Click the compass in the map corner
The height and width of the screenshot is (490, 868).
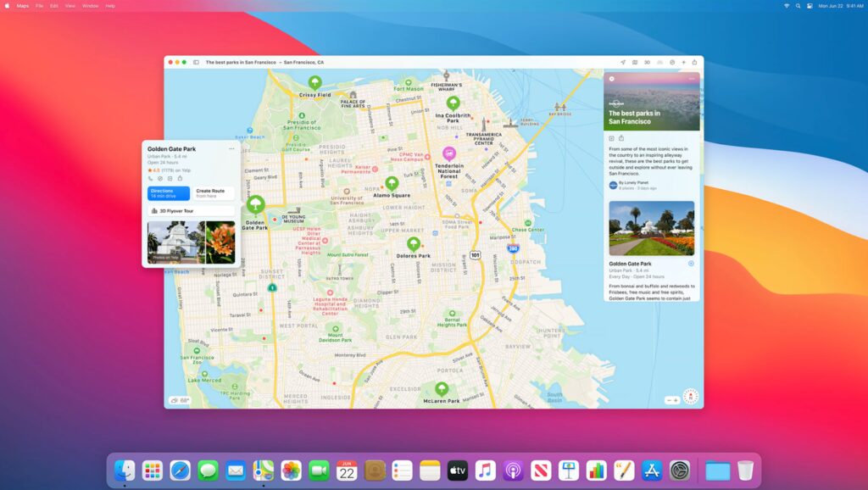690,398
